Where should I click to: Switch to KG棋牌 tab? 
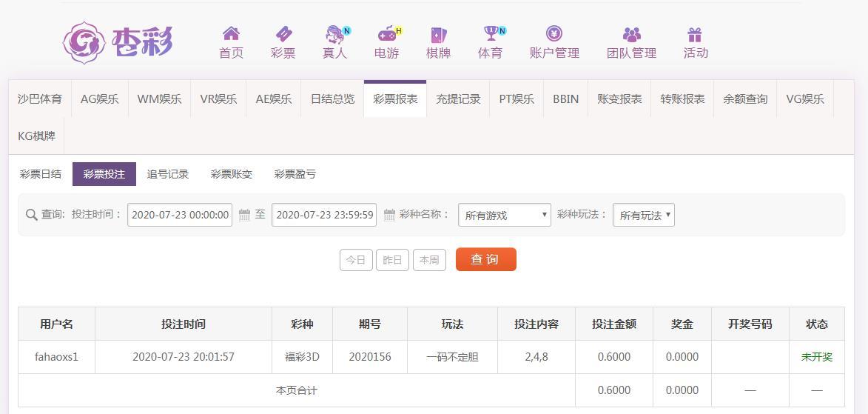pos(36,136)
